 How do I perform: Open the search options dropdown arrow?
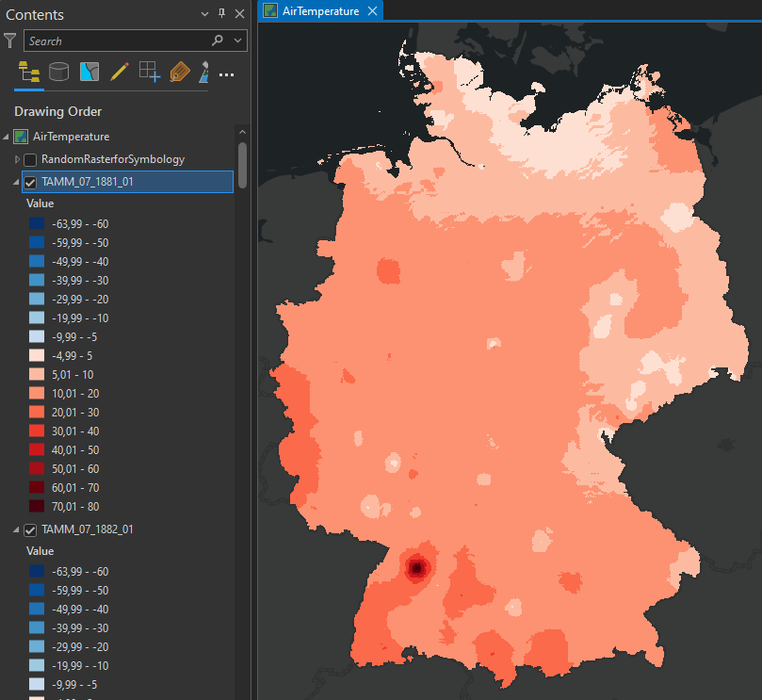237,41
